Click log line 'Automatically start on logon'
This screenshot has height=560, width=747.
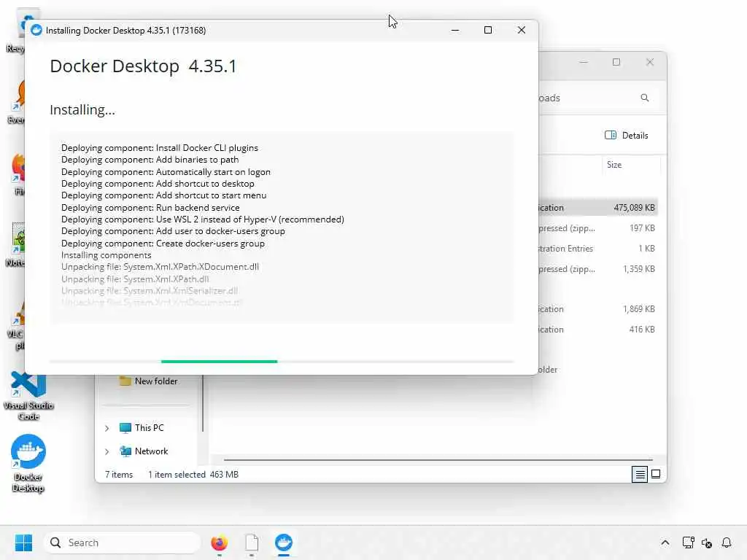[166, 172]
